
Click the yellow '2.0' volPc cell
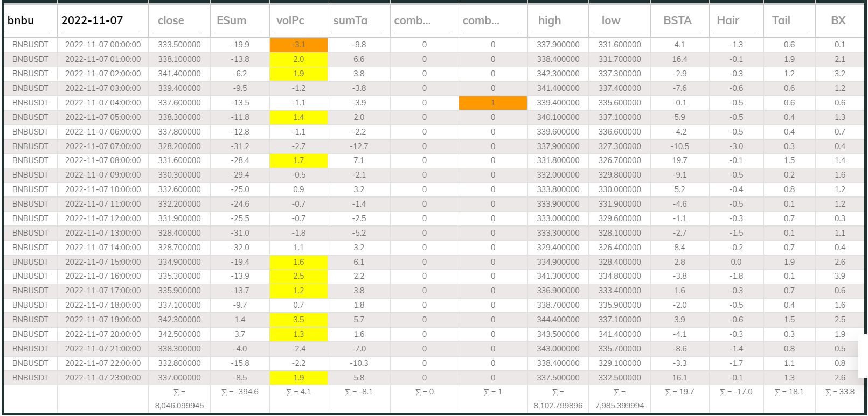click(298, 59)
